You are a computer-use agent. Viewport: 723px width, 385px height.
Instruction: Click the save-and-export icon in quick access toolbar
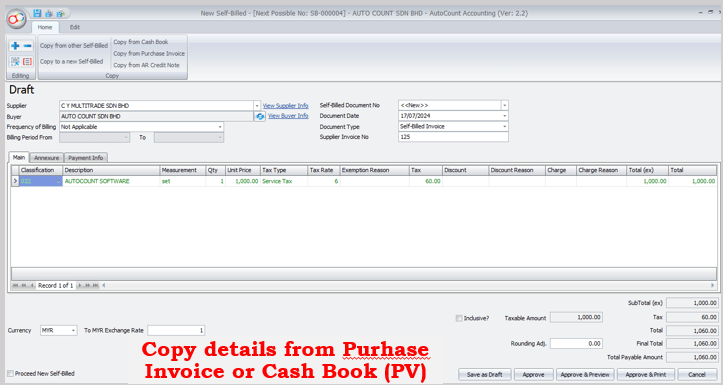coord(60,14)
